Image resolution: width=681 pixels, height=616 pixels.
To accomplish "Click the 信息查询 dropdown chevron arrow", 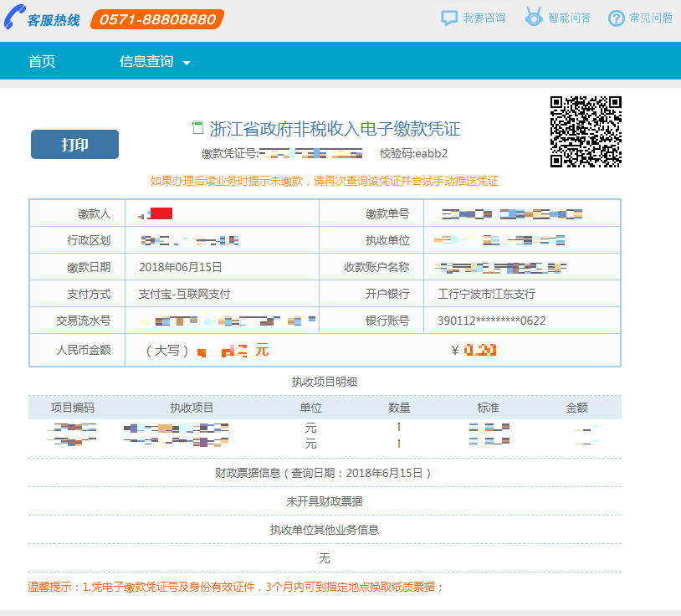I will [186, 63].
